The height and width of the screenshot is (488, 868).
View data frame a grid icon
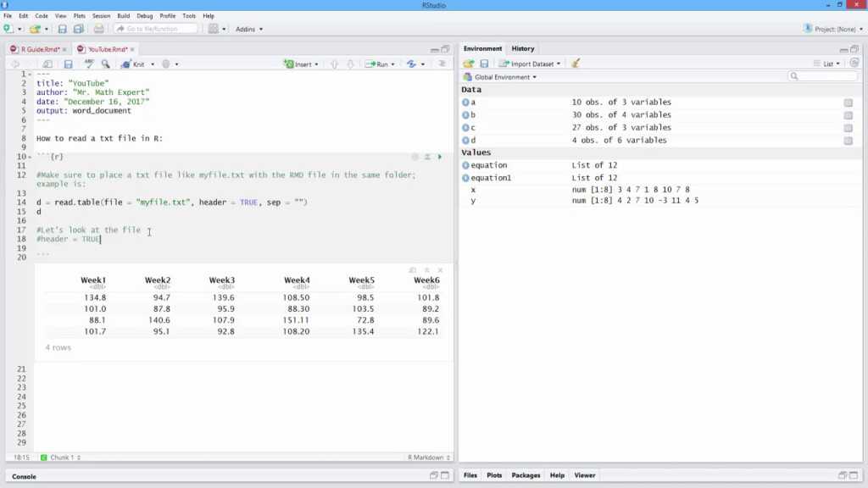(x=848, y=103)
